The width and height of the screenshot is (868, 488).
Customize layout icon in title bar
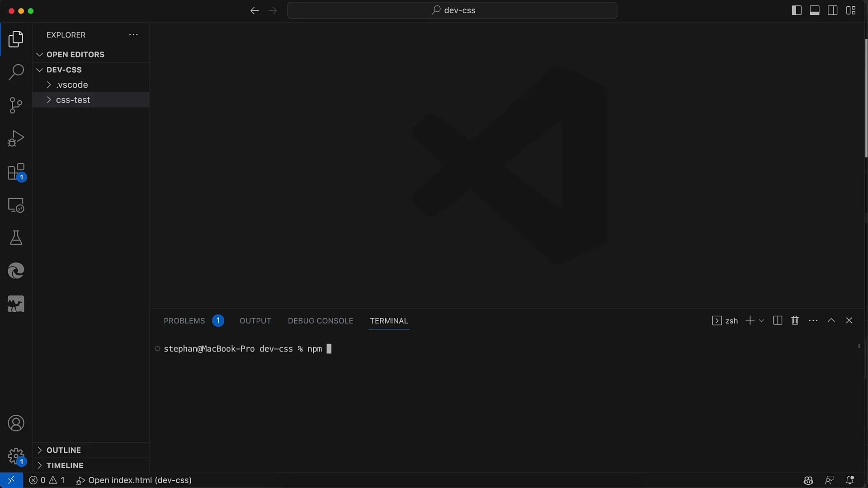(851, 10)
